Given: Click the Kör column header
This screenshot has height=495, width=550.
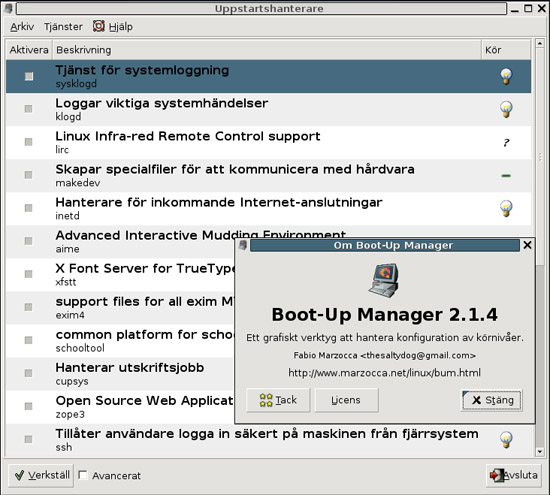Looking at the screenshot, I should coord(506,50).
